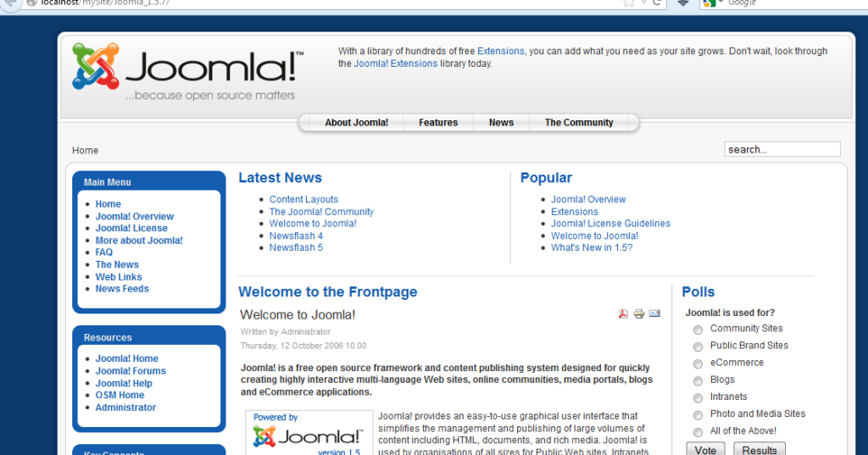Click the Joomla! Extensions library link
The image size is (868, 455).
(396, 64)
